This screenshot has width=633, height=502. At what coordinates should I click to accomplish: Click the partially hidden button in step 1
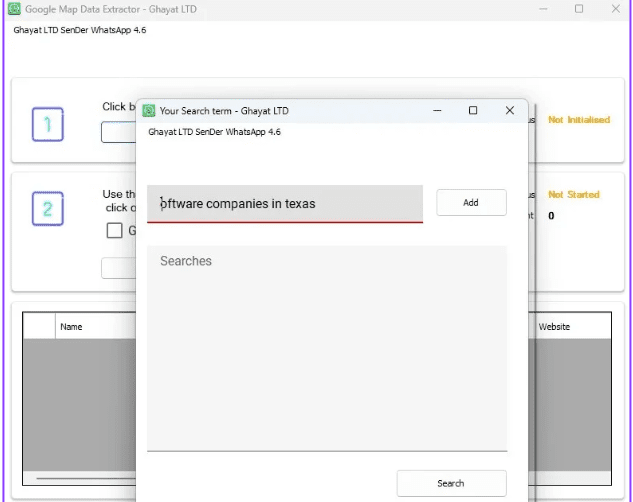point(118,133)
